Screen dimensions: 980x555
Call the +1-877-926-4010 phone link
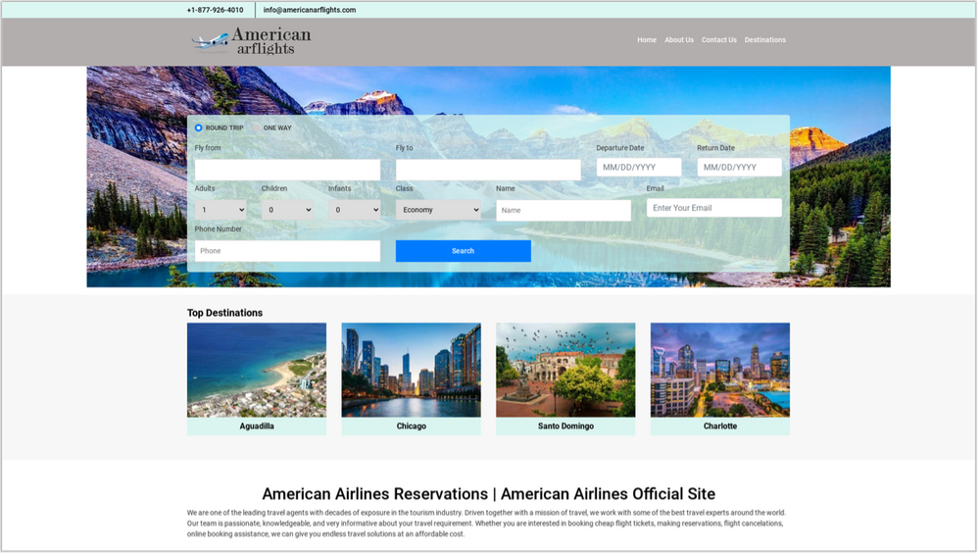(216, 10)
